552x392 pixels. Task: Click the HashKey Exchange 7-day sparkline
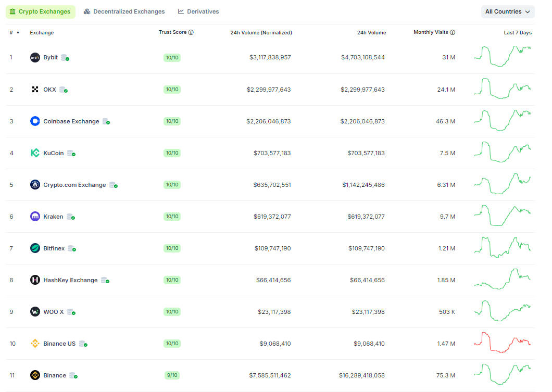pos(503,279)
